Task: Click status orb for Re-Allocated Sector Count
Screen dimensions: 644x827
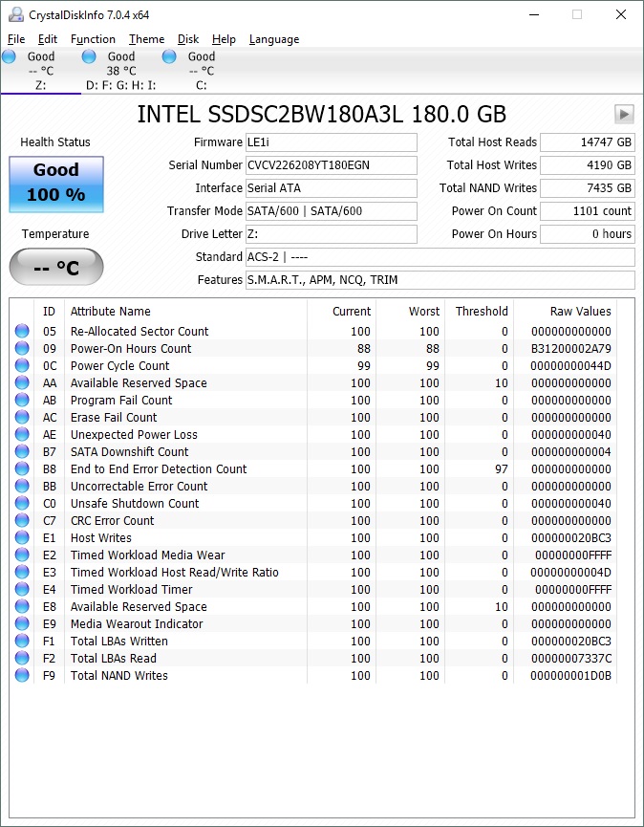Action: click(x=22, y=332)
